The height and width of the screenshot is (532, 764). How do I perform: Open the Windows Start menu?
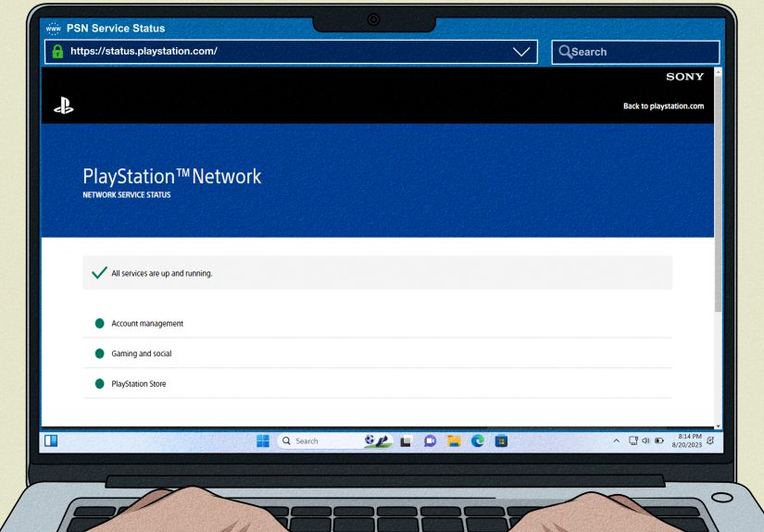tap(263, 441)
